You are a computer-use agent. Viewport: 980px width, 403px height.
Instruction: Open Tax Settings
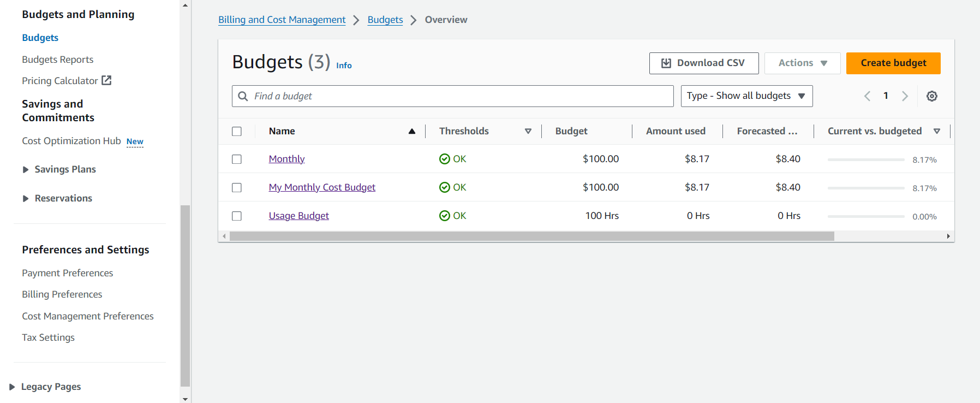(x=48, y=337)
